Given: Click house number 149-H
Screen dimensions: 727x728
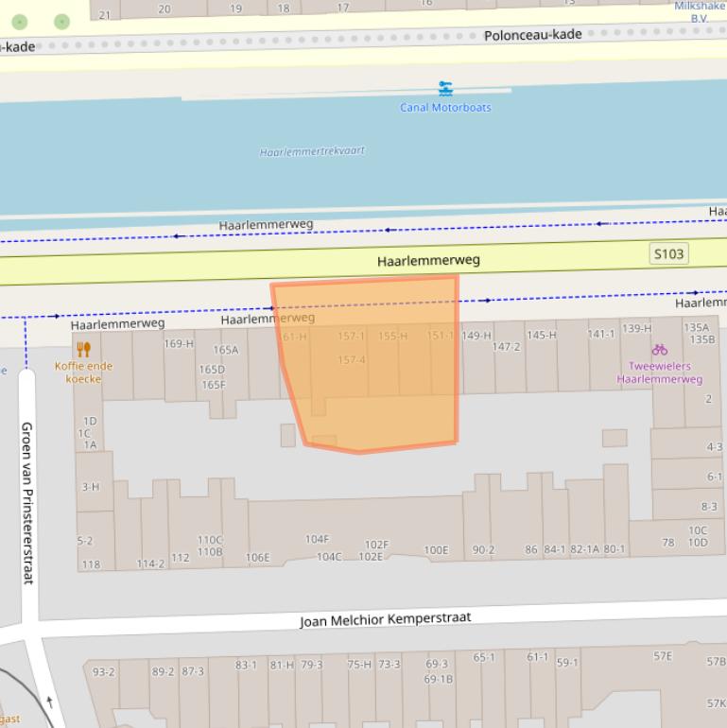Looking at the screenshot, I should coord(476,335).
